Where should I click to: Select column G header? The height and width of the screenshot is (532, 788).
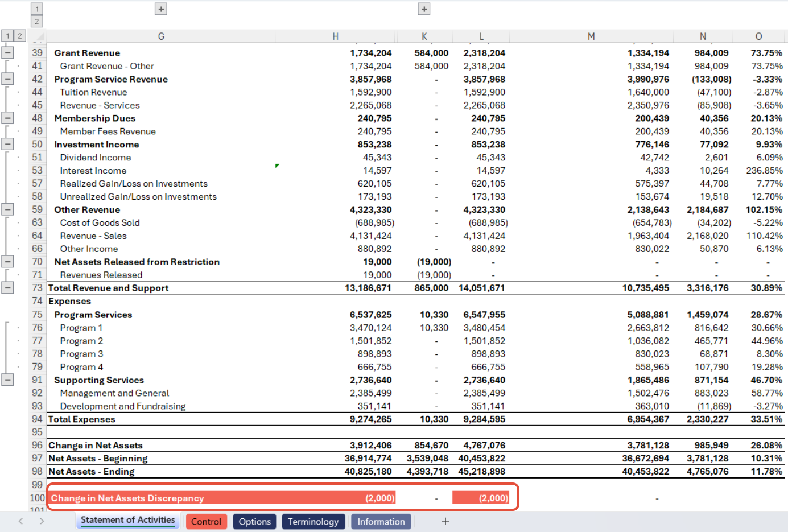click(161, 36)
